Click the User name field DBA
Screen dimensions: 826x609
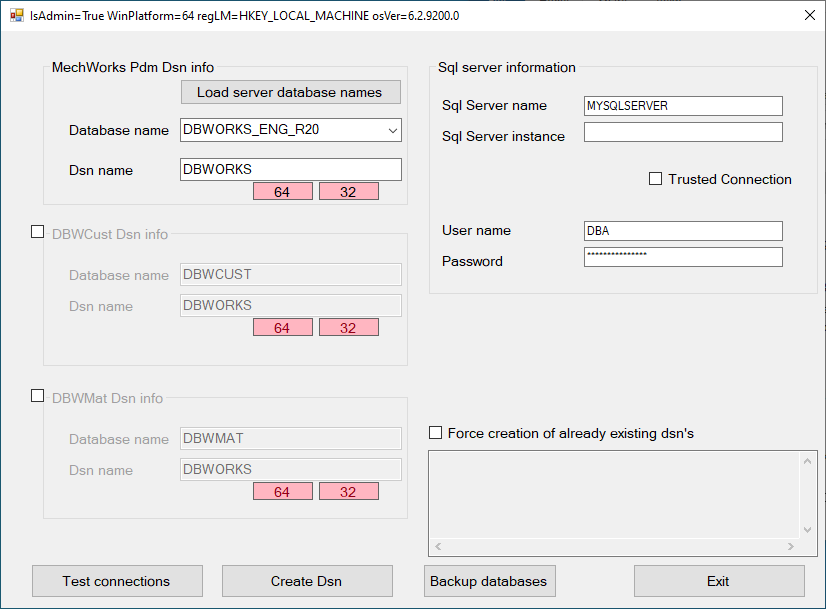[x=683, y=231]
